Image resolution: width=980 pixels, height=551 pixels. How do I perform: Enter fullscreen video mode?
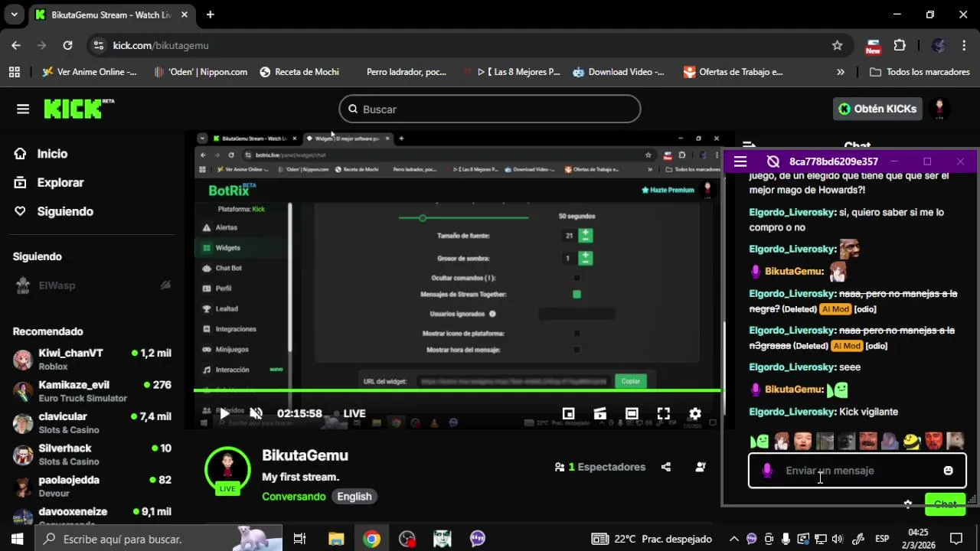pos(663,413)
